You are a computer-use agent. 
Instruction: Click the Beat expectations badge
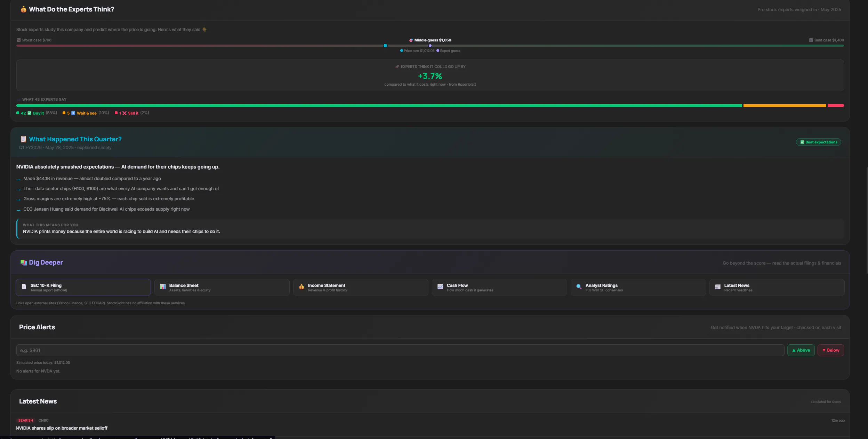tap(819, 142)
